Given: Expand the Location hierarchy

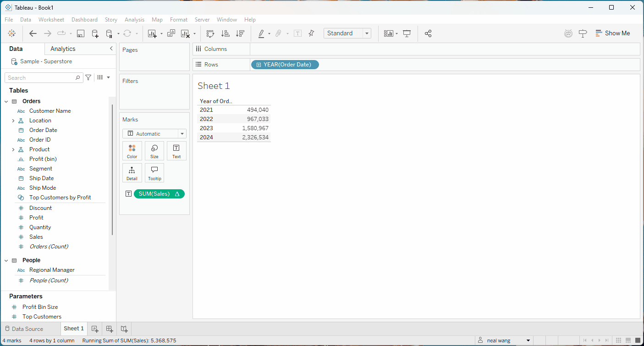Looking at the screenshot, I should point(13,121).
